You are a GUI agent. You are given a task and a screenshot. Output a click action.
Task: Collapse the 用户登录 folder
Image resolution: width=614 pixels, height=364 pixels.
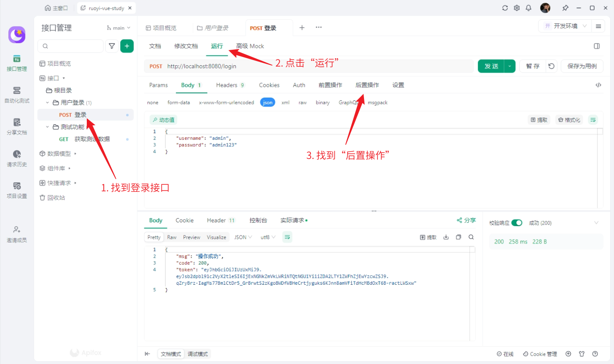(47, 103)
